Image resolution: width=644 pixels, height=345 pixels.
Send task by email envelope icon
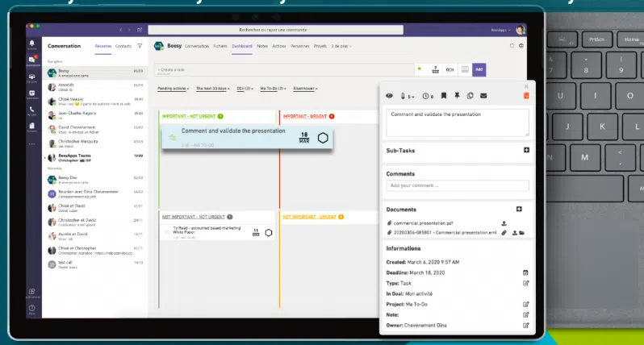tap(483, 96)
